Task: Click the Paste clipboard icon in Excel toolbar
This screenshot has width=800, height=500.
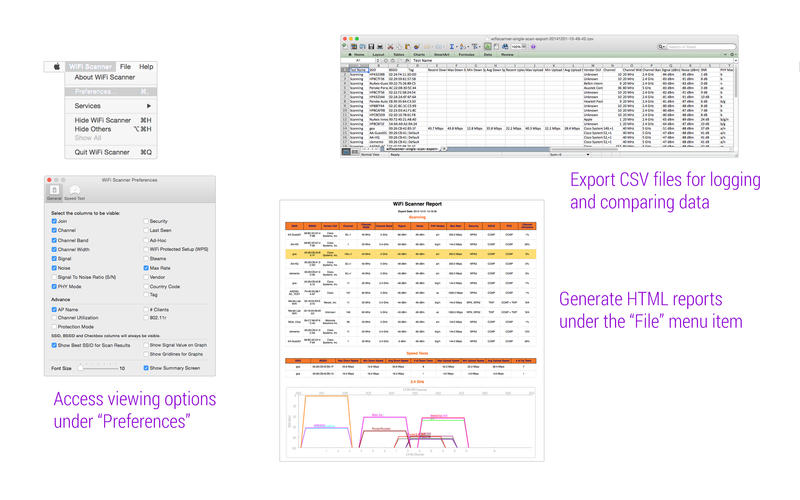Action: [408, 46]
